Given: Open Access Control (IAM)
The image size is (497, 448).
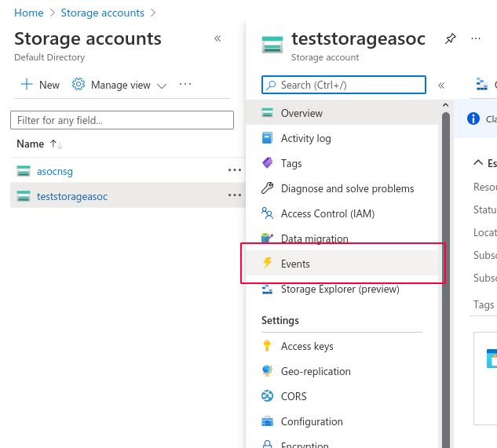Looking at the screenshot, I should click(x=342, y=213).
